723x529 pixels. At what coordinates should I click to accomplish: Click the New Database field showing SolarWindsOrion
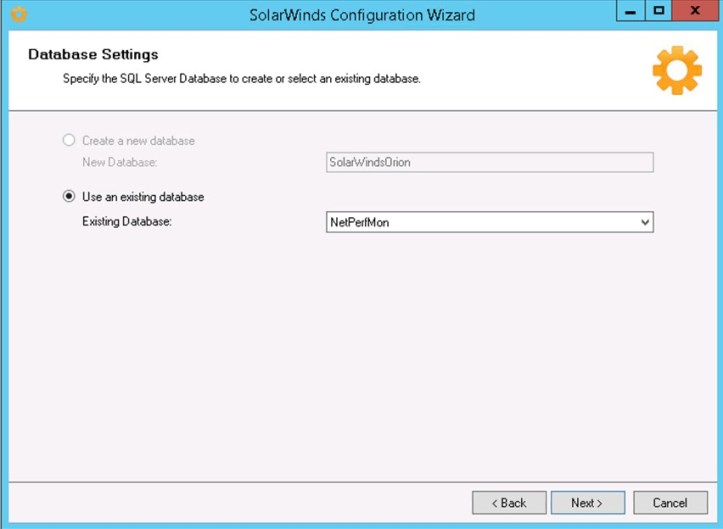489,163
